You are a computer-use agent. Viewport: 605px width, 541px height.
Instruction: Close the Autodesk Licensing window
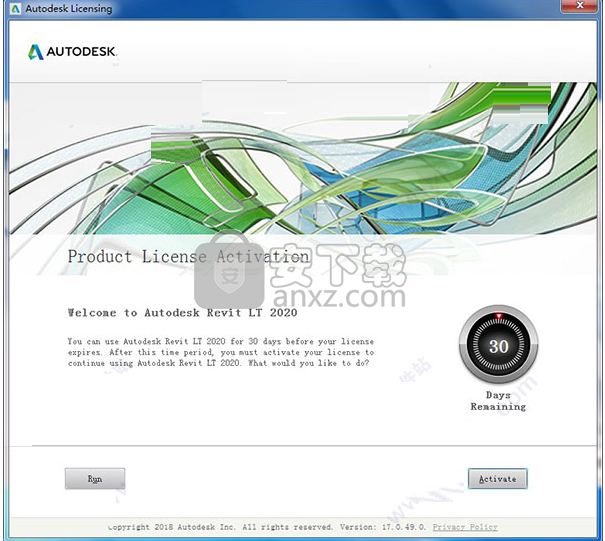click(x=580, y=5)
